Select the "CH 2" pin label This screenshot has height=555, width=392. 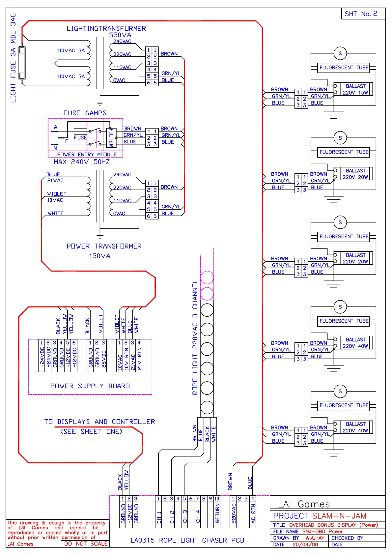pyautogui.click(x=172, y=517)
